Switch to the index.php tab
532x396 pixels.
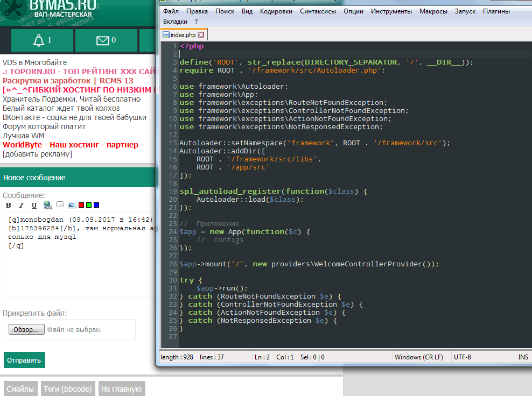[x=183, y=35]
